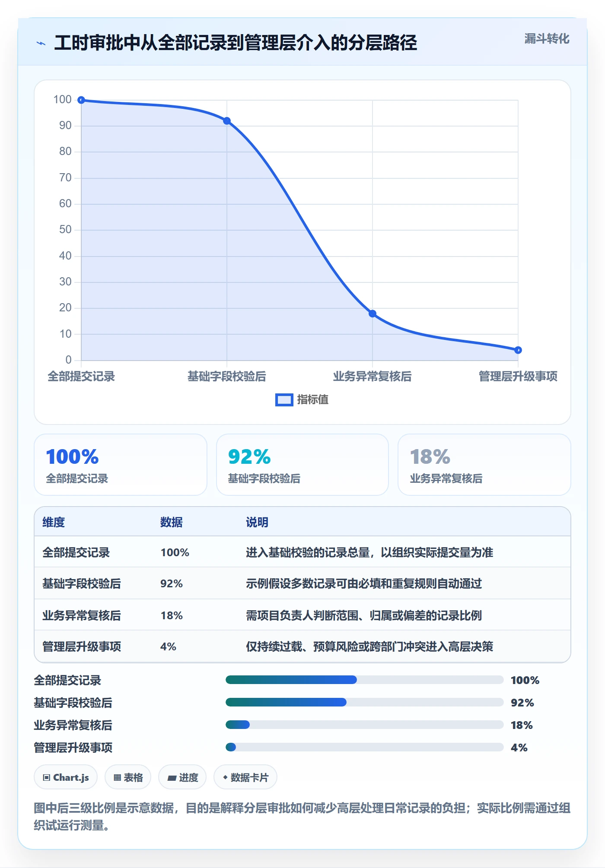Click the 数据 table column header
The width and height of the screenshot is (605, 868).
coord(172,522)
